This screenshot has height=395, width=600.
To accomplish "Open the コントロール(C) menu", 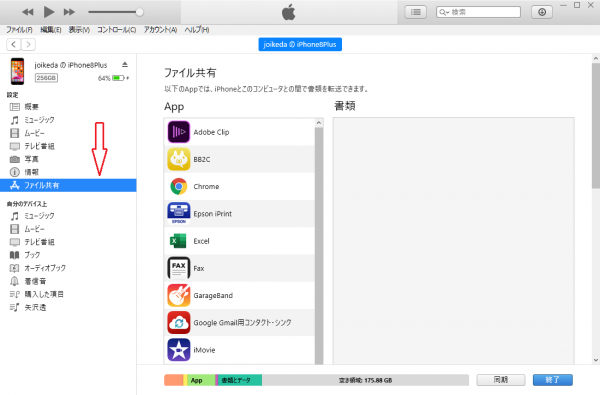I will (x=116, y=30).
